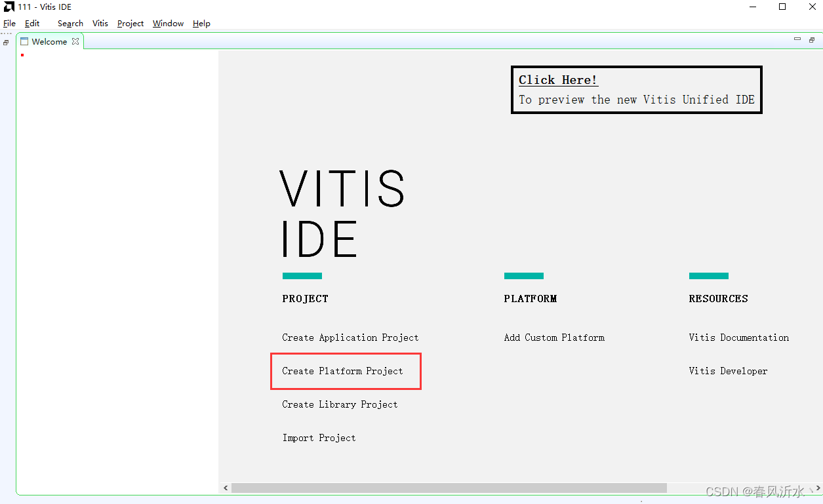The width and height of the screenshot is (823, 504).
Task: Click the RESOURCES section heading
Action: (x=718, y=299)
